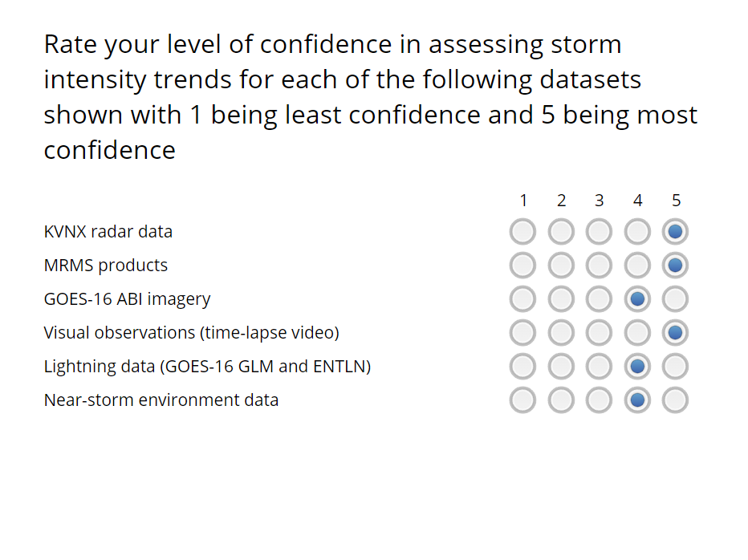Select rating 5 for Visual observations
Image resolution: width=748 pixels, height=560 pixels.
pos(676,333)
